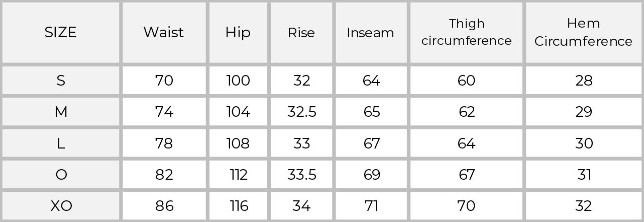The width and height of the screenshot is (644, 222).
Task: Click the size O row label
Action: [x=61, y=175]
